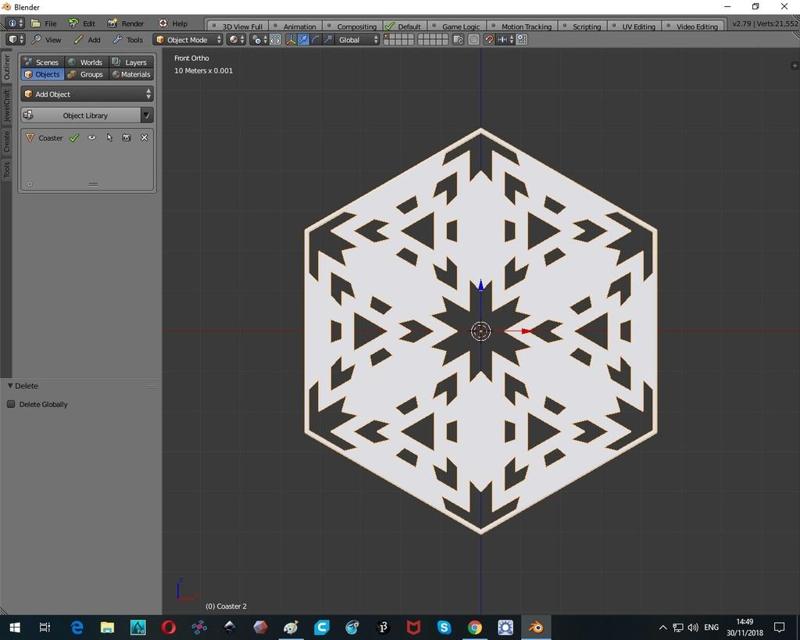Open the Edit menu

click(82, 23)
